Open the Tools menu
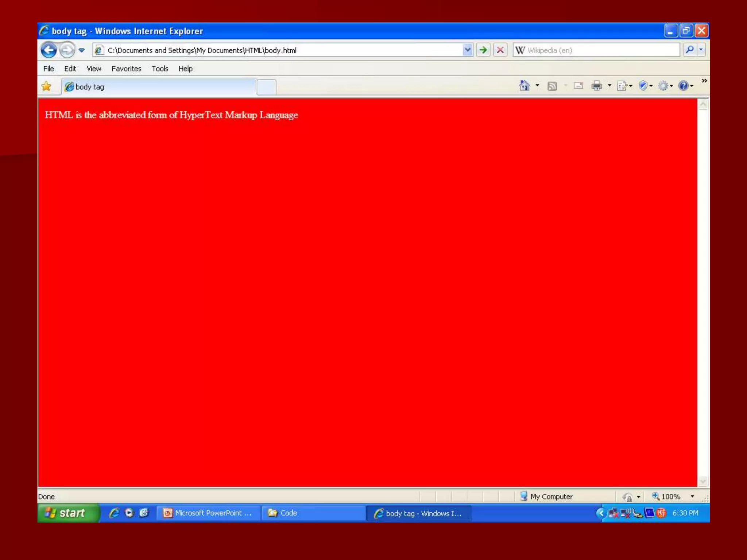The image size is (747, 560). (x=160, y=69)
